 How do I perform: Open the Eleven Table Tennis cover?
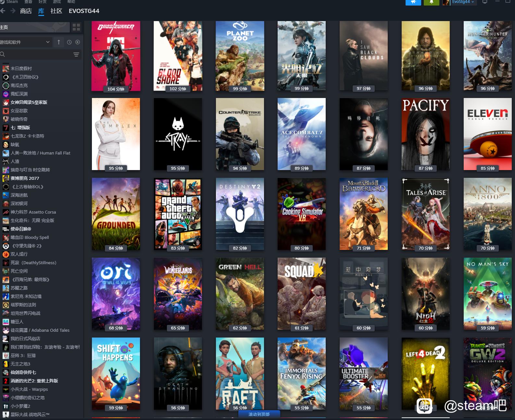[x=488, y=134]
